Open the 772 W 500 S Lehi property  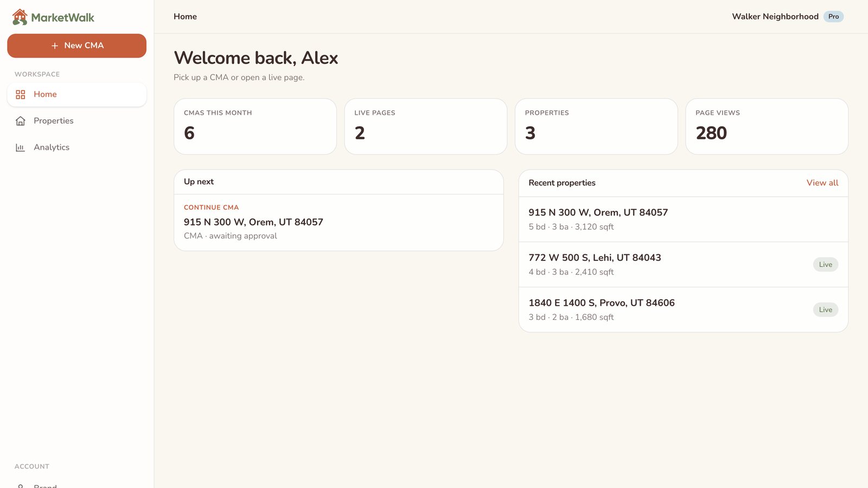click(x=683, y=265)
